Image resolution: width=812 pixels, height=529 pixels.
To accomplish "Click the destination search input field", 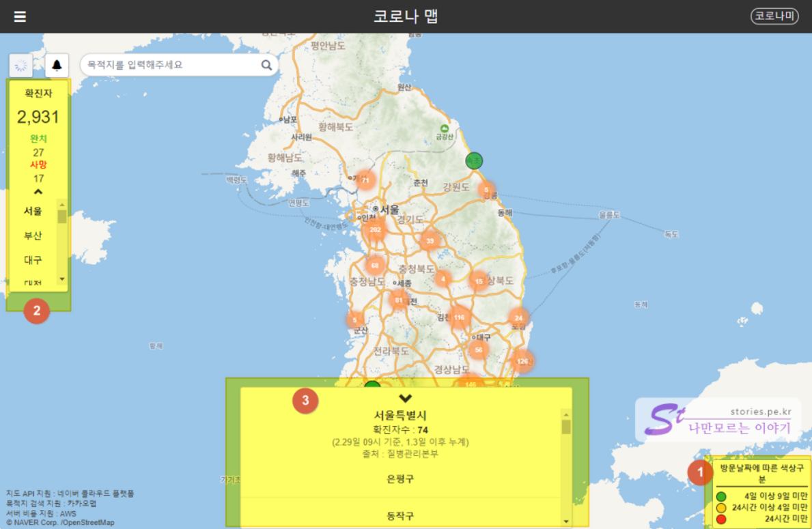I will tap(171, 66).
